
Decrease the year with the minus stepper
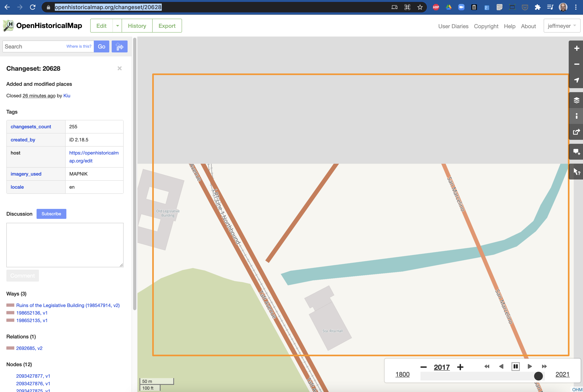(x=423, y=367)
